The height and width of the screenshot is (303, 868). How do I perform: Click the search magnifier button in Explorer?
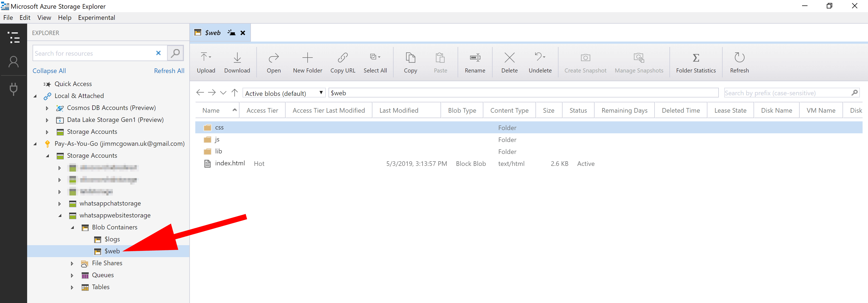click(x=175, y=53)
